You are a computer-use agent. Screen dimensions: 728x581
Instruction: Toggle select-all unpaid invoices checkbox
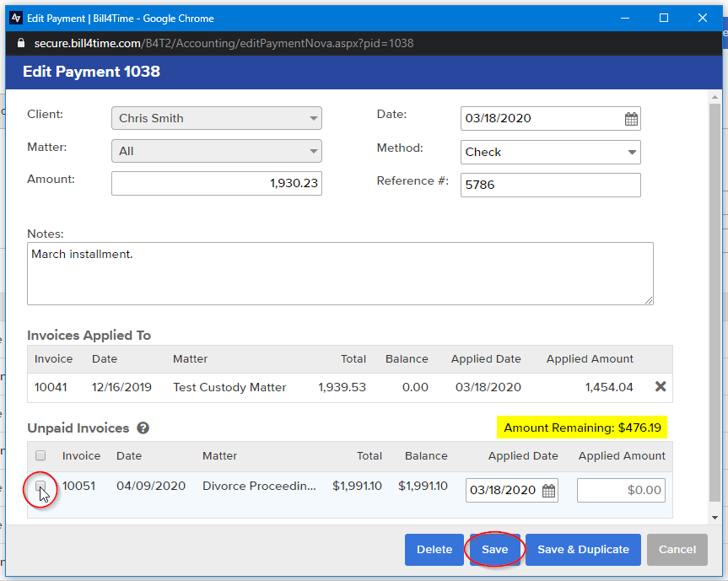click(40, 455)
